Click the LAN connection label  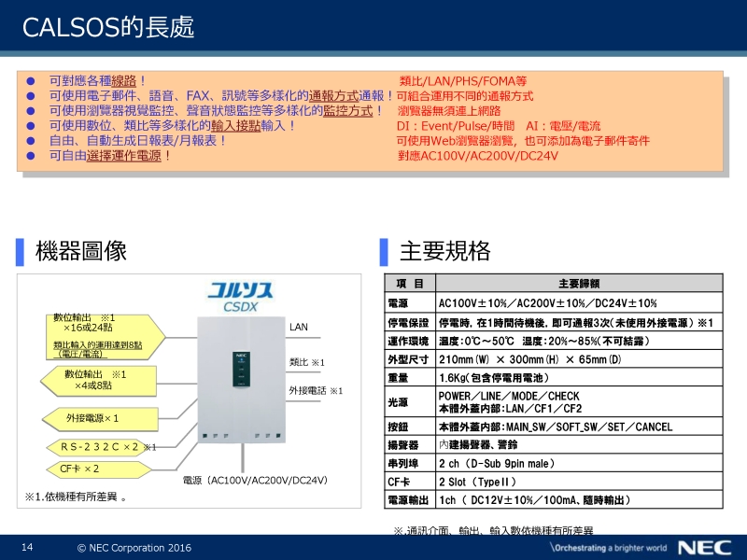[299, 328]
